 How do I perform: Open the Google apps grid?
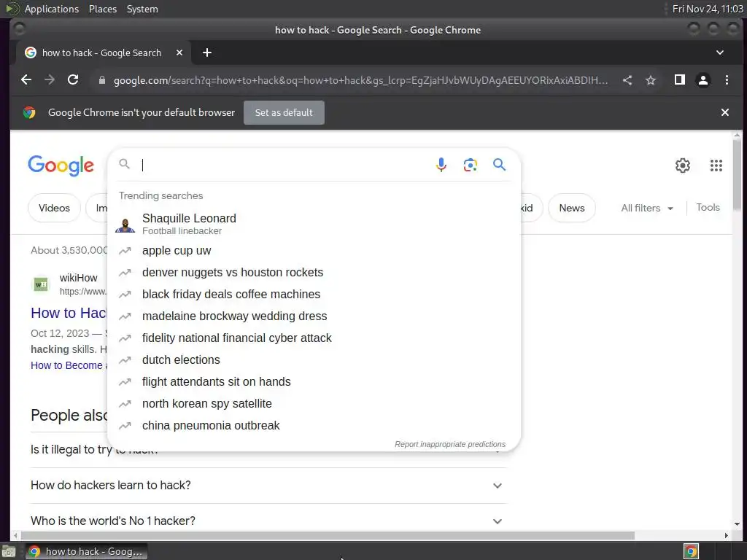716,166
